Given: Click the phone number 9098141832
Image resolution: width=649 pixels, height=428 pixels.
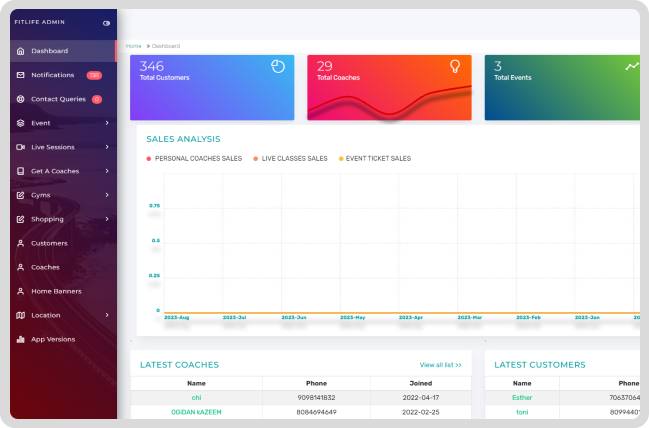Looking at the screenshot, I should point(316,397).
